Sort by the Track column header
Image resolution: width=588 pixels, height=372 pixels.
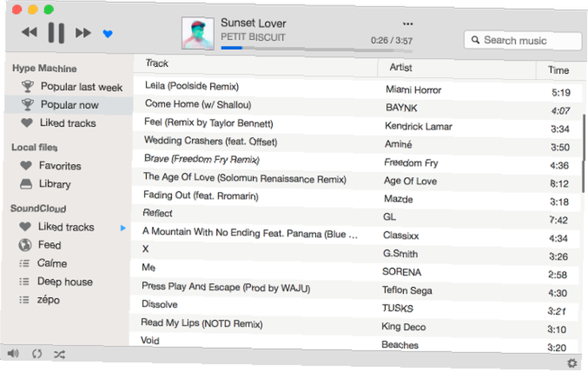click(157, 63)
